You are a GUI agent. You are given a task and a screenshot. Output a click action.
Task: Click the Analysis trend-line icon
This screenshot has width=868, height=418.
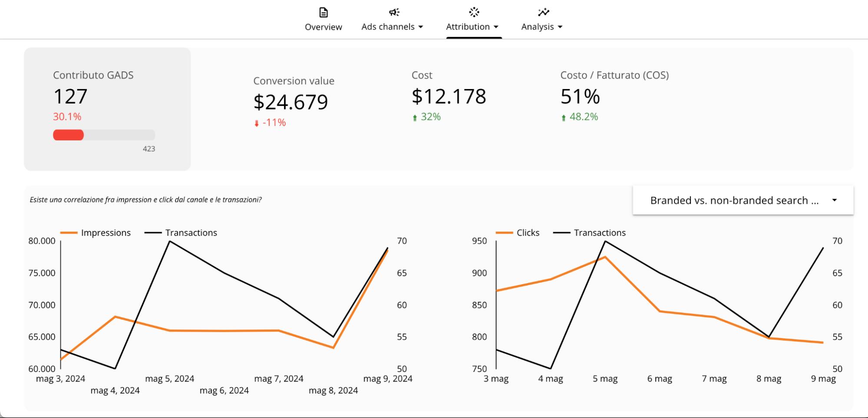pyautogui.click(x=543, y=12)
